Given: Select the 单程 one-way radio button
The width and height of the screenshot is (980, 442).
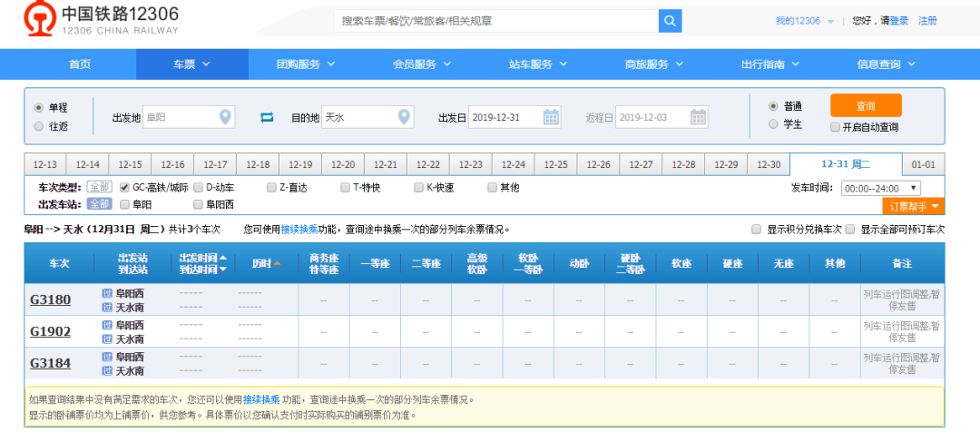Looking at the screenshot, I should 39,107.
